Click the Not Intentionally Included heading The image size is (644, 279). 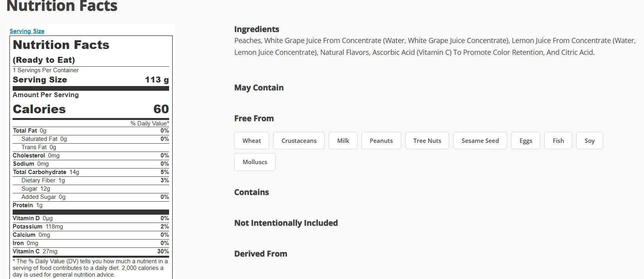tap(286, 223)
